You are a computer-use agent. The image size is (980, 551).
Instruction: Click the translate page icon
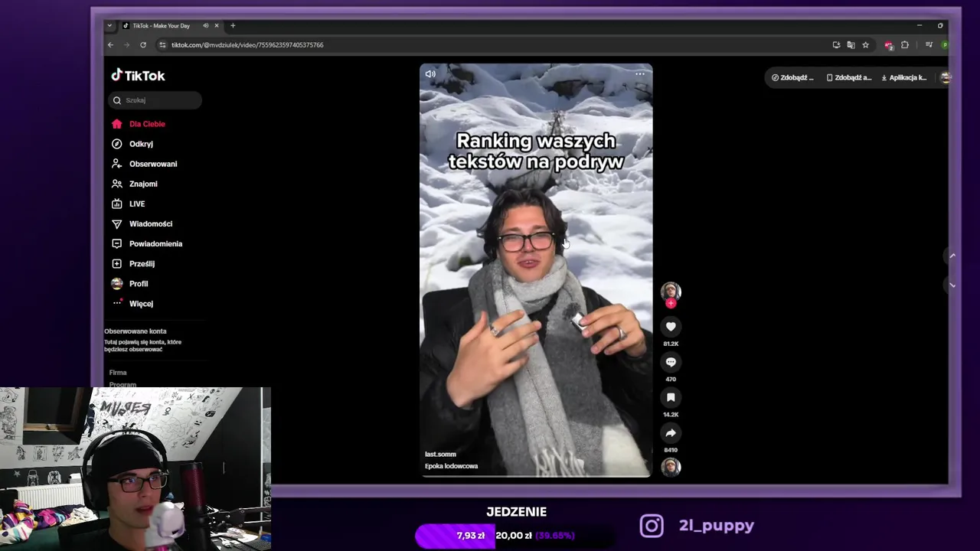[x=851, y=45]
